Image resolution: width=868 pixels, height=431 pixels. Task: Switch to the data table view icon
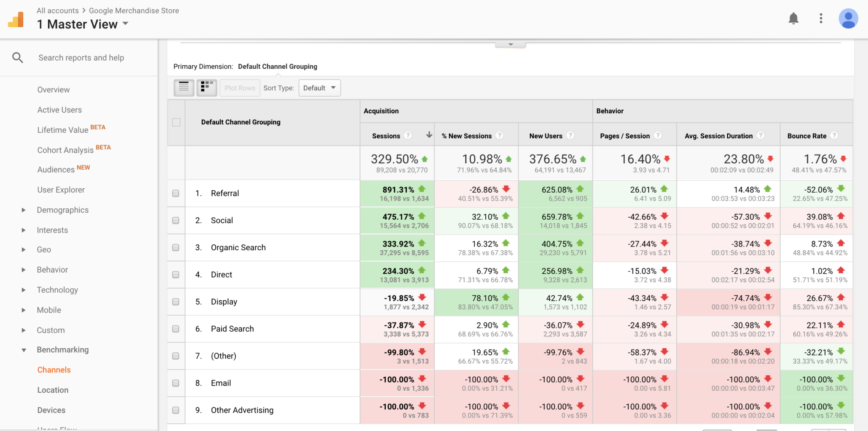click(x=184, y=88)
